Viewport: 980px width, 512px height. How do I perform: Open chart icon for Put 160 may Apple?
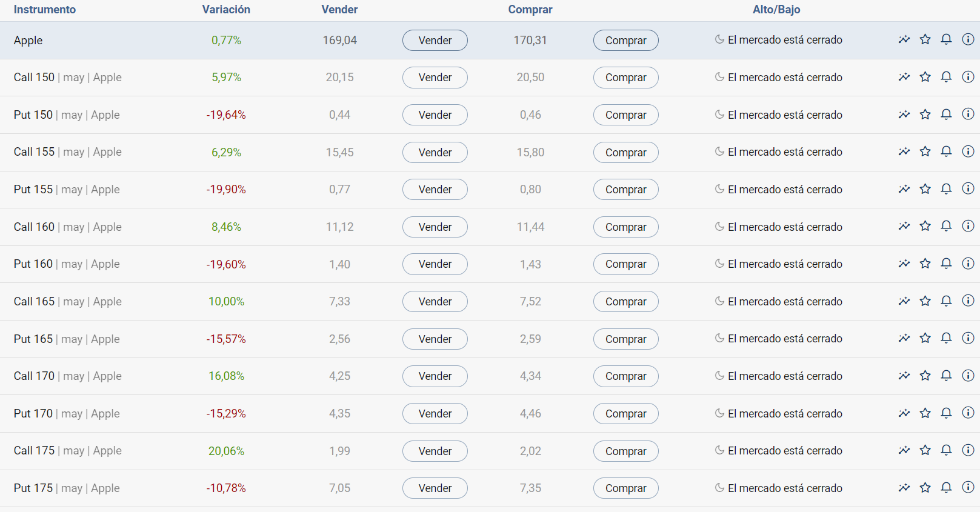(x=904, y=264)
